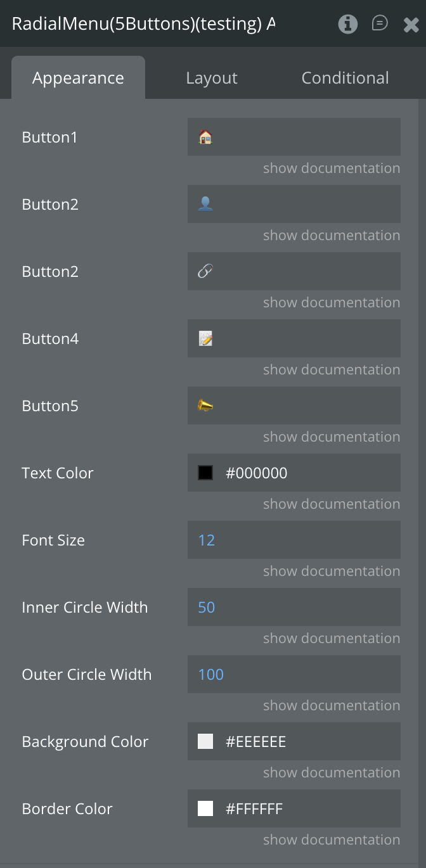Show documentation for Border Color
This screenshot has height=868, width=426.
[332, 840]
